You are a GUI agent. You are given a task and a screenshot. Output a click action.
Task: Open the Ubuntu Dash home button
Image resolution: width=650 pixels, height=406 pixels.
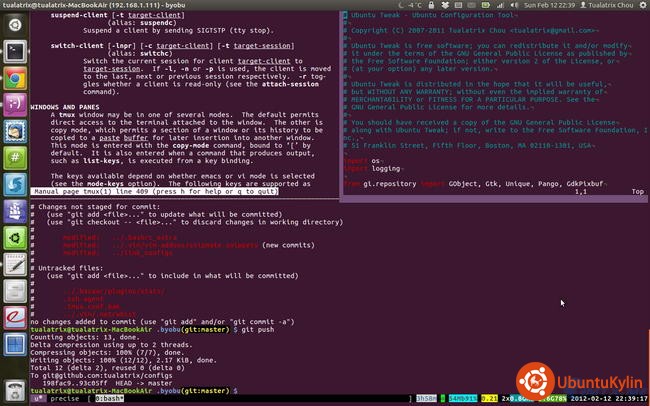[15, 25]
